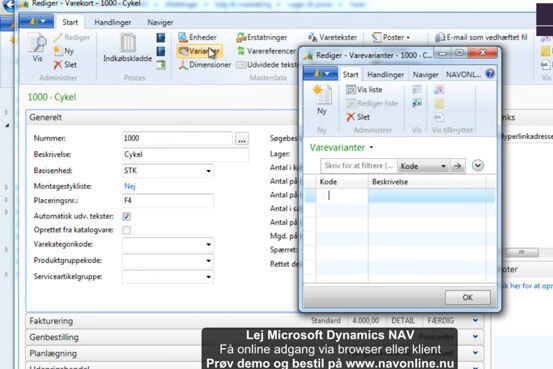Toggle the Automatisk udv. tekster checkbox

[x=126, y=216]
